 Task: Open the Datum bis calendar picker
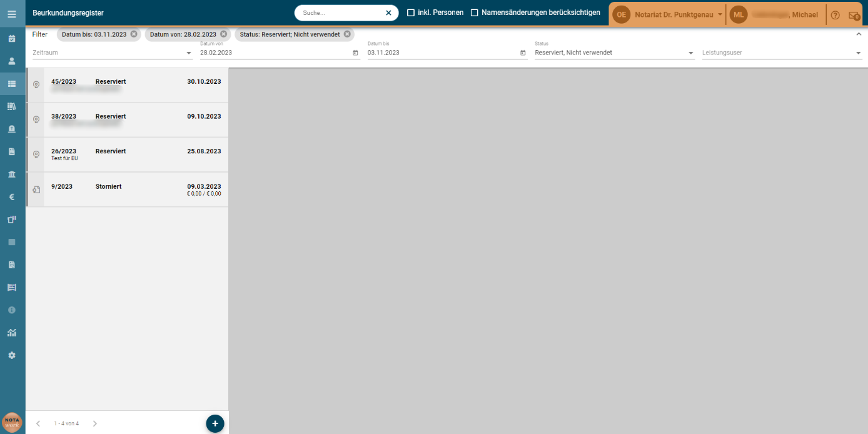[x=523, y=53]
